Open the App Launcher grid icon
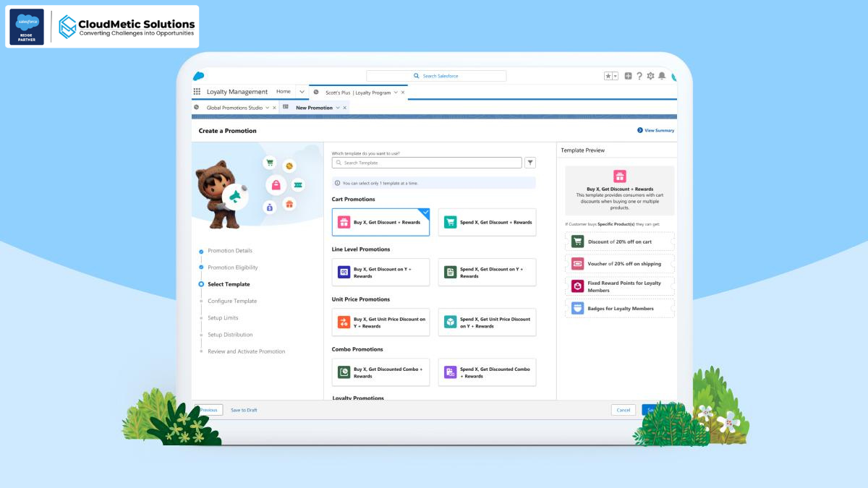Viewport: 868px width, 488px height. click(197, 92)
